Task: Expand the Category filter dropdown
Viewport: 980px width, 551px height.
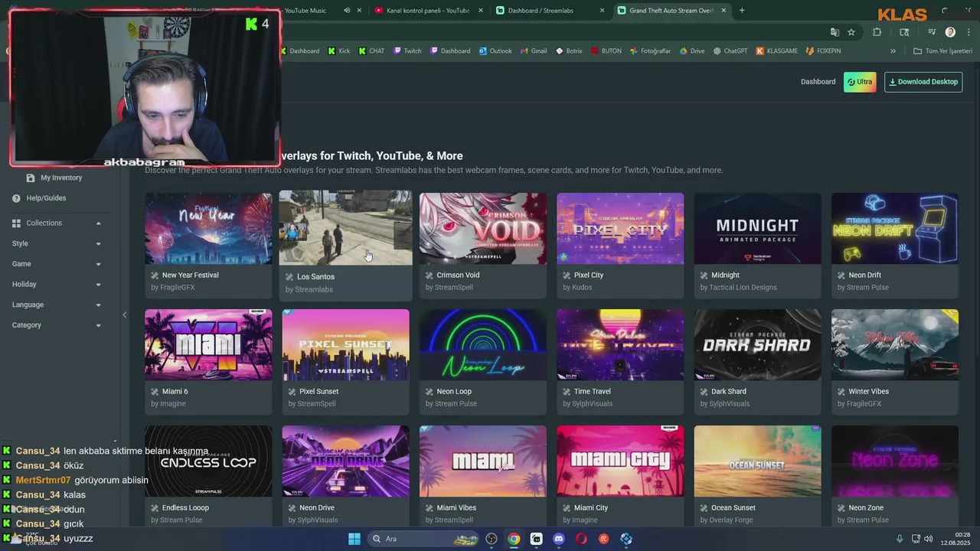Action: (x=57, y=325)
